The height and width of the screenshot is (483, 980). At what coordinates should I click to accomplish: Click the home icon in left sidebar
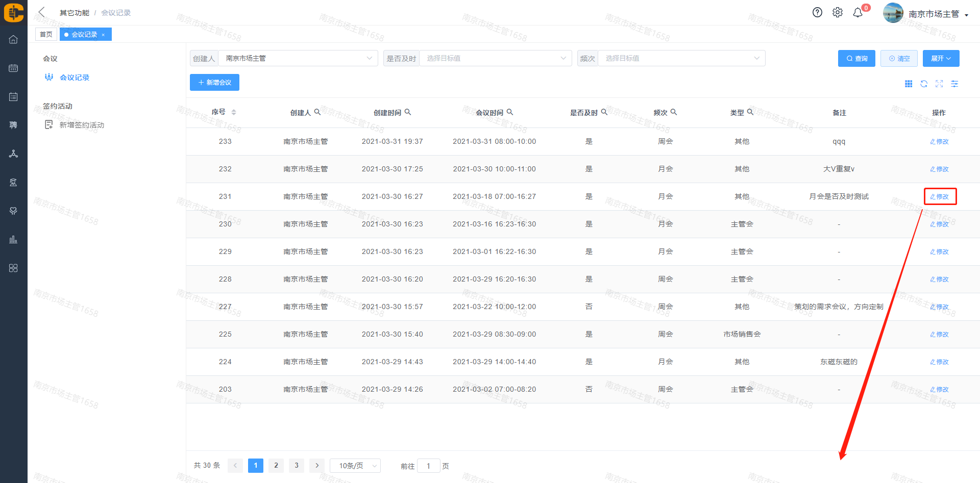point(13,39)
